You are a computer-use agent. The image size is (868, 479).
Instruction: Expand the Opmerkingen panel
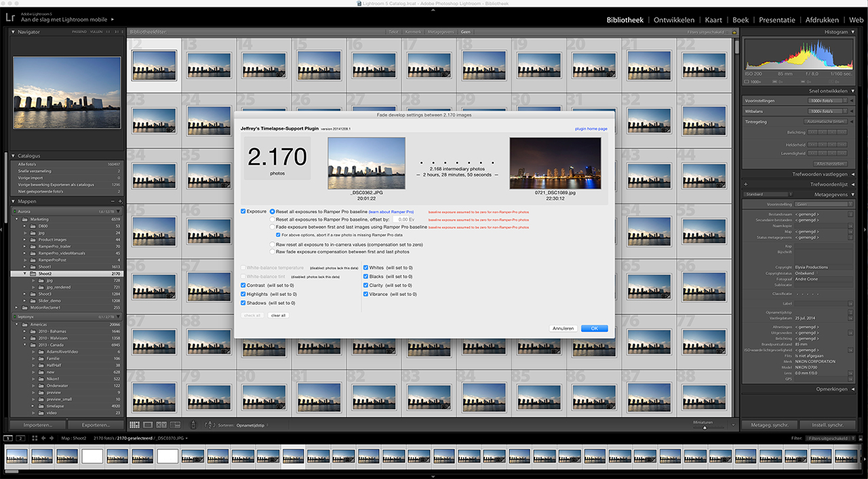(x=852, y=389)
